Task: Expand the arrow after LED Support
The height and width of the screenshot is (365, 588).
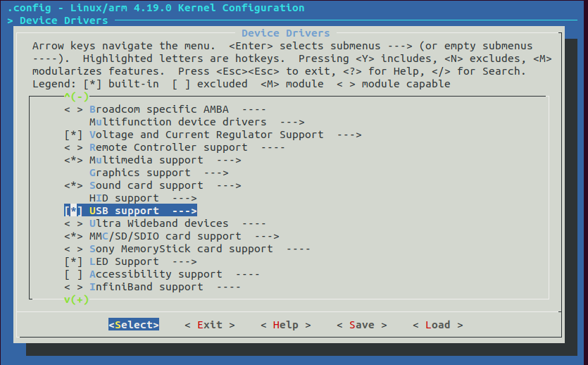Action: (185, 262)
